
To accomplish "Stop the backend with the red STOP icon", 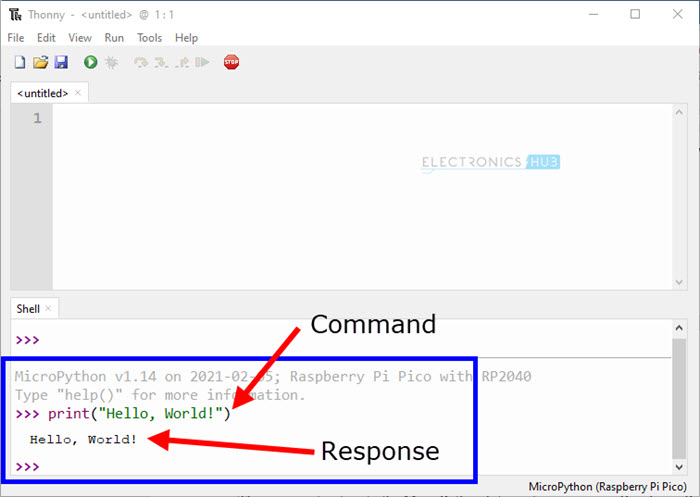I will coord(232,62).
